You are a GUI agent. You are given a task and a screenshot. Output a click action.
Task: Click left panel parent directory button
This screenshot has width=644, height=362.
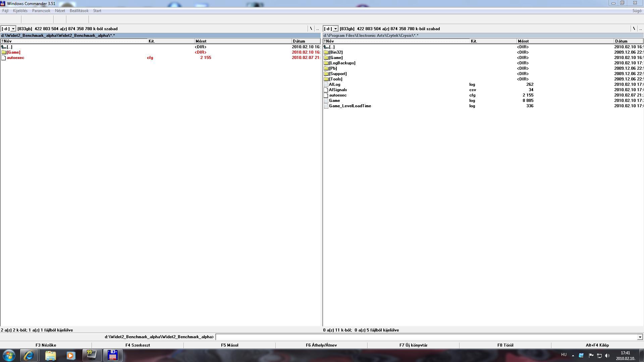(318, 29)
